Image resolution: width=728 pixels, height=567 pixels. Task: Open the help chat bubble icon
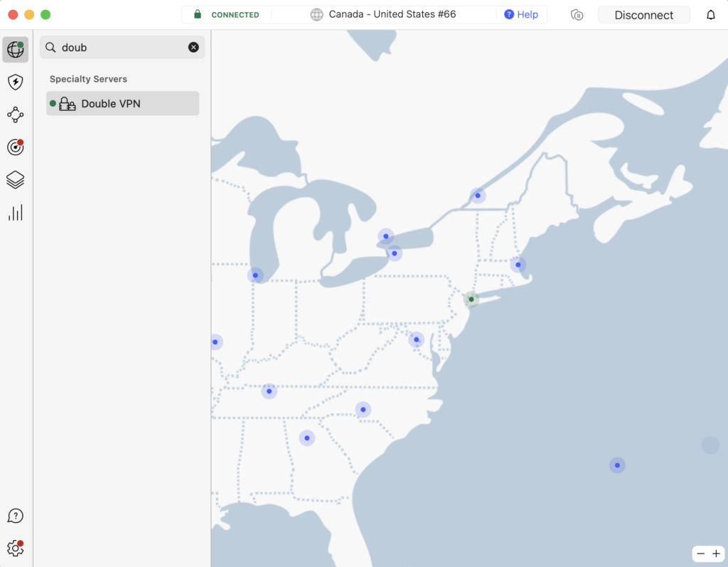[x=16, y=516]
